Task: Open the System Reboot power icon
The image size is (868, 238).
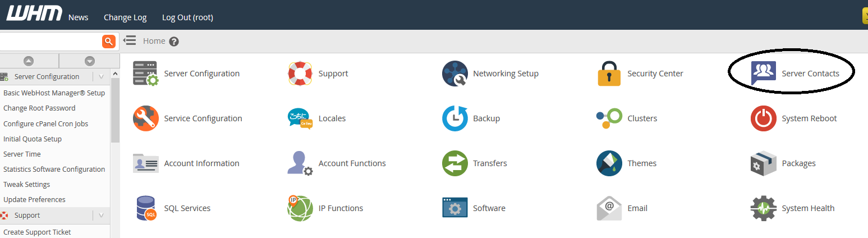Action: [763, 118]
